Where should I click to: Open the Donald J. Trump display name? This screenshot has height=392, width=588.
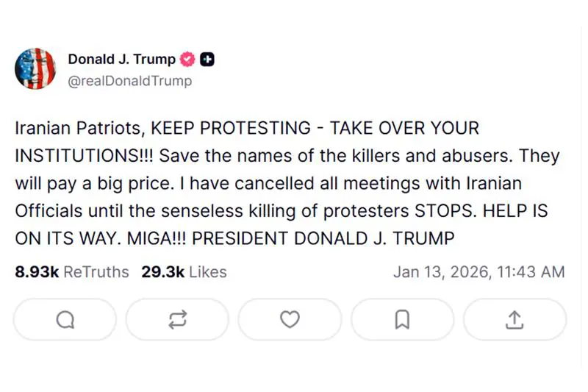[121, 60]
